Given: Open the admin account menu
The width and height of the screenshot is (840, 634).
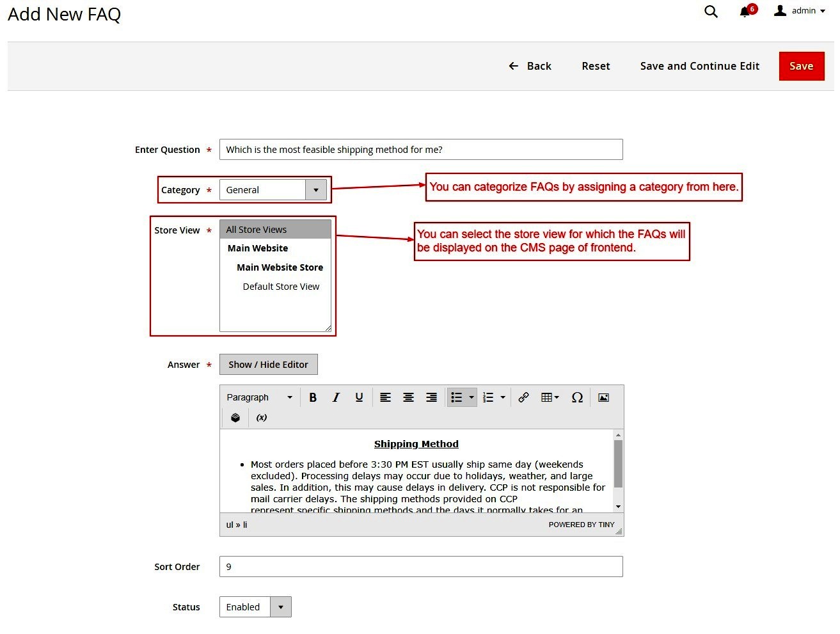Looking at the screenshot, I should pos(798,10).
